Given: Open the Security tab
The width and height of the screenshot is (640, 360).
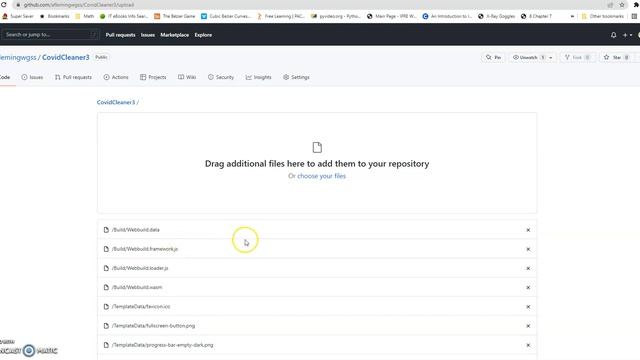Looking at the screenshot, I should coord(221,77).
